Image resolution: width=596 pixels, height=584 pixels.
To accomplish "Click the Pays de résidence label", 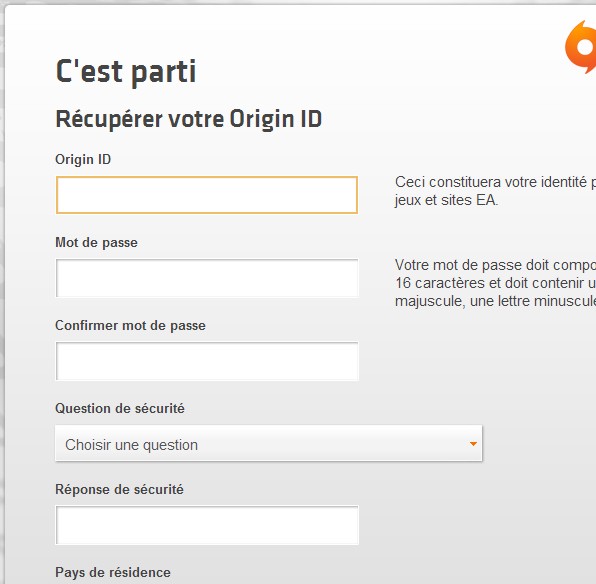I will pyautogui.click(x=113, y=572).
